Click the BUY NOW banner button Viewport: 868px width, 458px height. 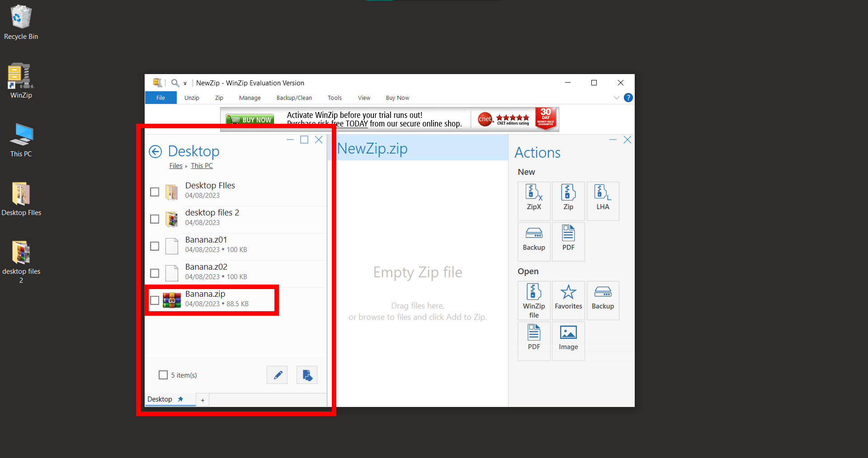pos(250,119)
